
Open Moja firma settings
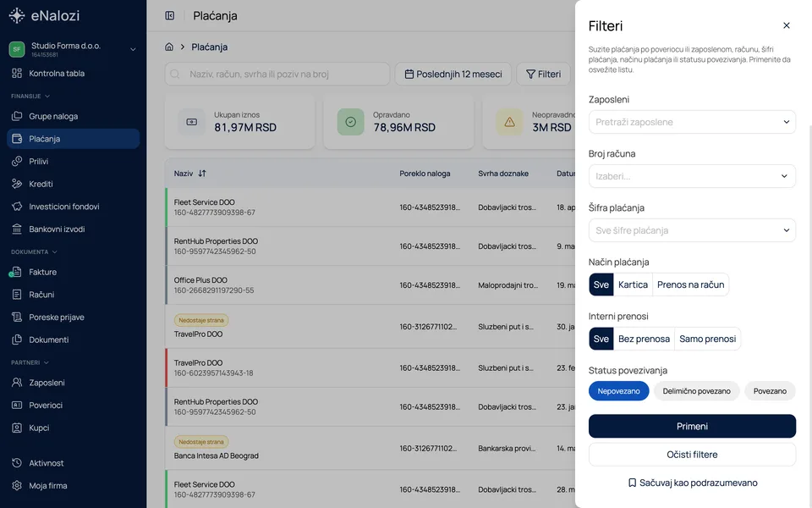click(x=73, y=486)
